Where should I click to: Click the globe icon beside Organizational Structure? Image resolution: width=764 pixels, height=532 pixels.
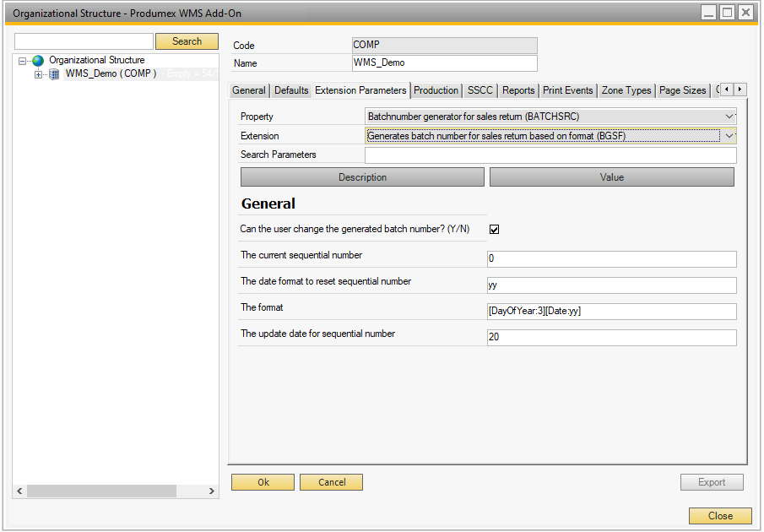pos(38,61)
